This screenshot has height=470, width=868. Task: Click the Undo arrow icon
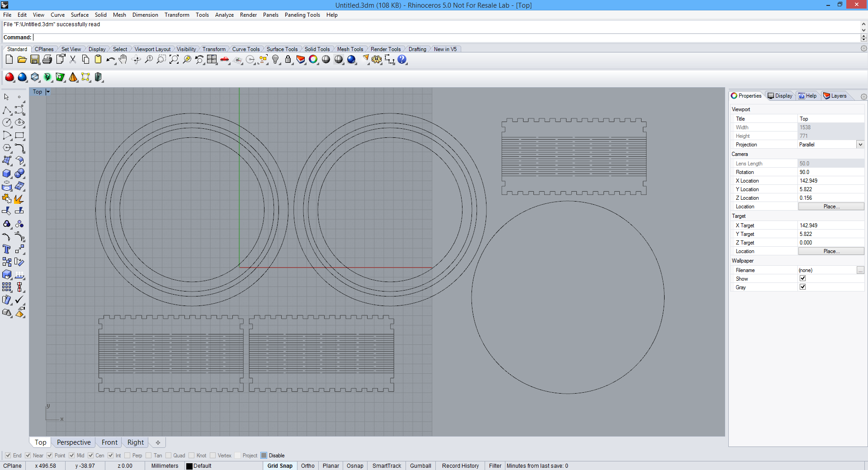[x=110, y=60]
